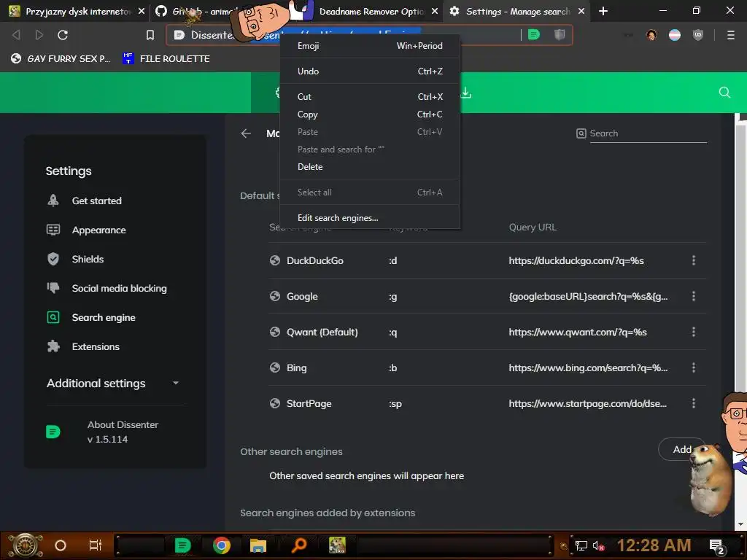Choose Delete from the context menu

[370, 167]
